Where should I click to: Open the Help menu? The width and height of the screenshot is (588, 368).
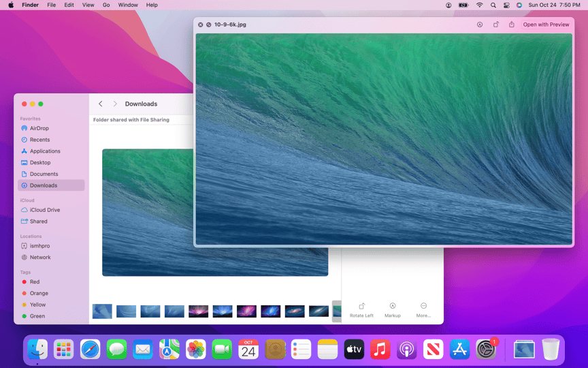[152, 5]
